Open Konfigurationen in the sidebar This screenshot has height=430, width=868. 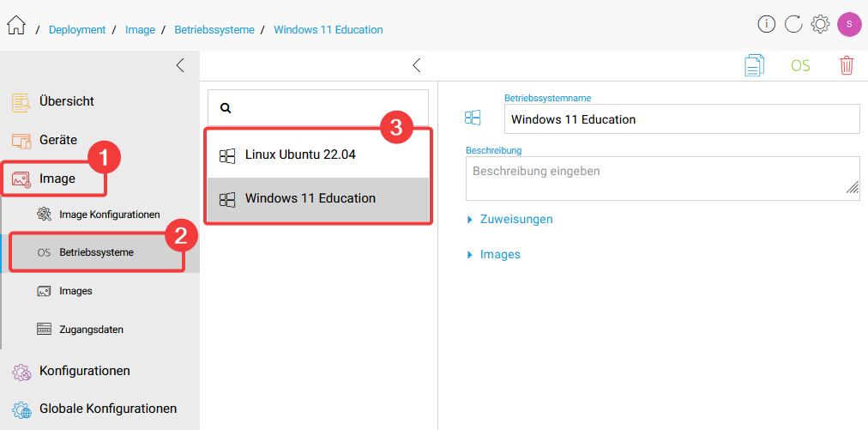(x=85, y=370)
